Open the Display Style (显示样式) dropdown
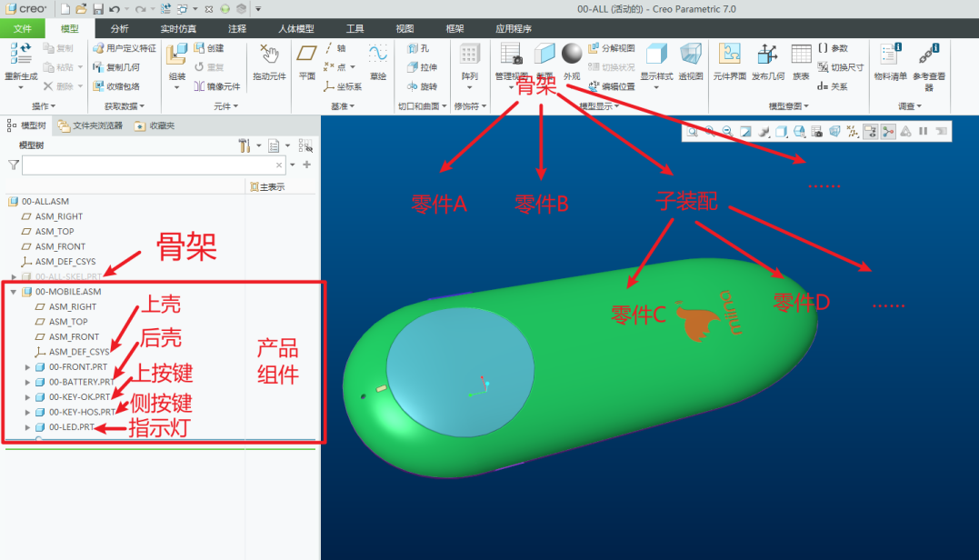 coord(656,87)
